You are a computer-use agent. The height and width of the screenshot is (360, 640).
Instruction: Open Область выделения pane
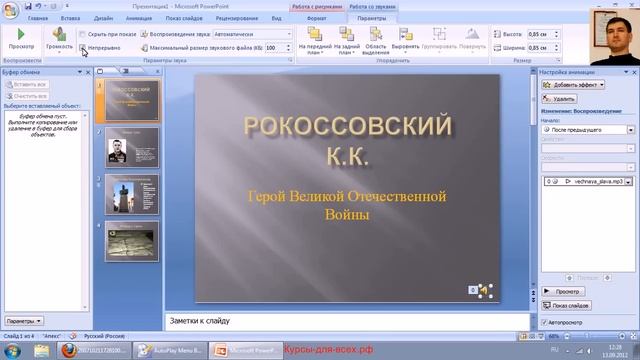point(376,40)
